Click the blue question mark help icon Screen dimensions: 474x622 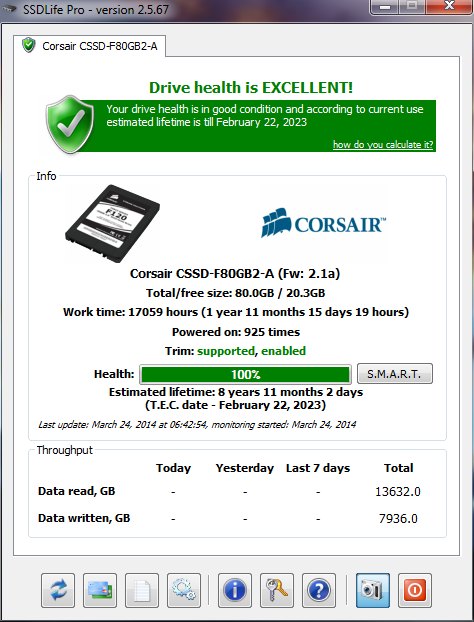click(x=319, y=590)
